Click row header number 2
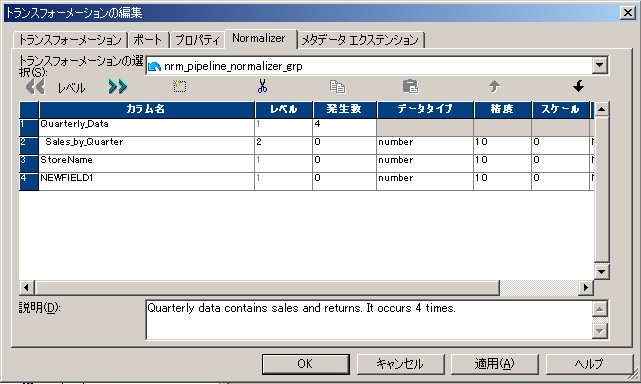The image size is (641, 384). [x=29, y=145]
